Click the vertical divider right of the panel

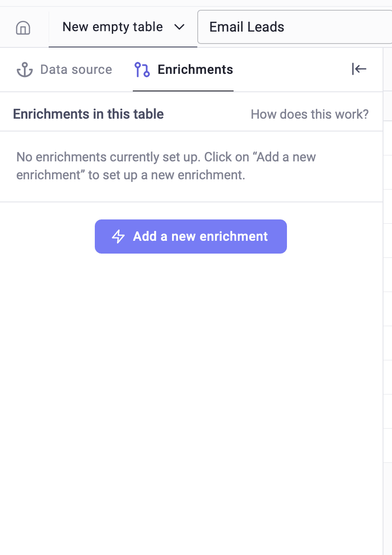tap(383, 299)
